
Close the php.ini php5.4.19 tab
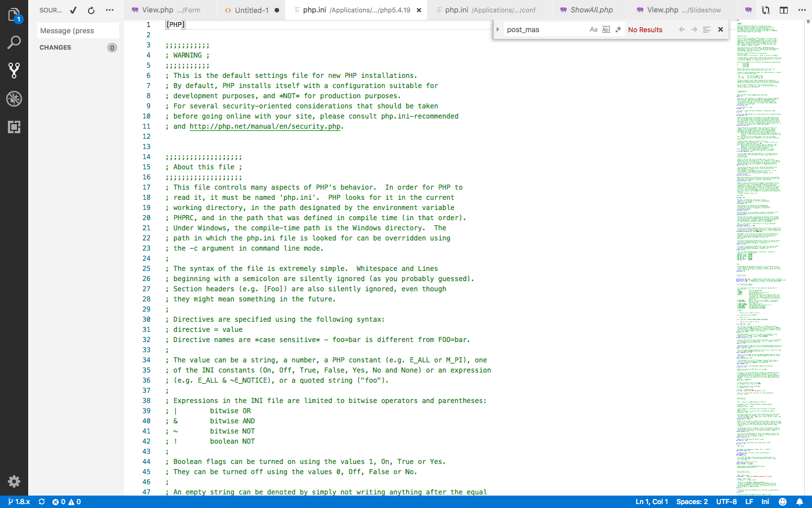419,10
